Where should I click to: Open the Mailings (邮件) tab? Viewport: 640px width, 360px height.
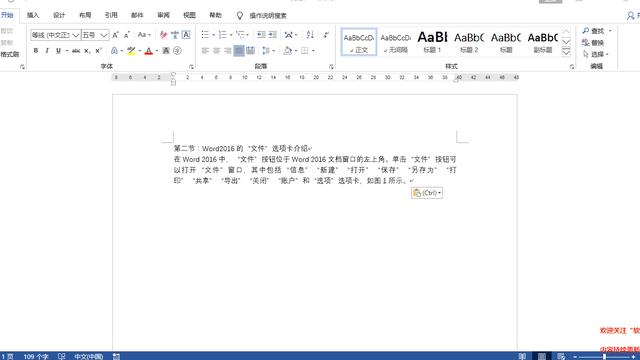coord(137,16)
